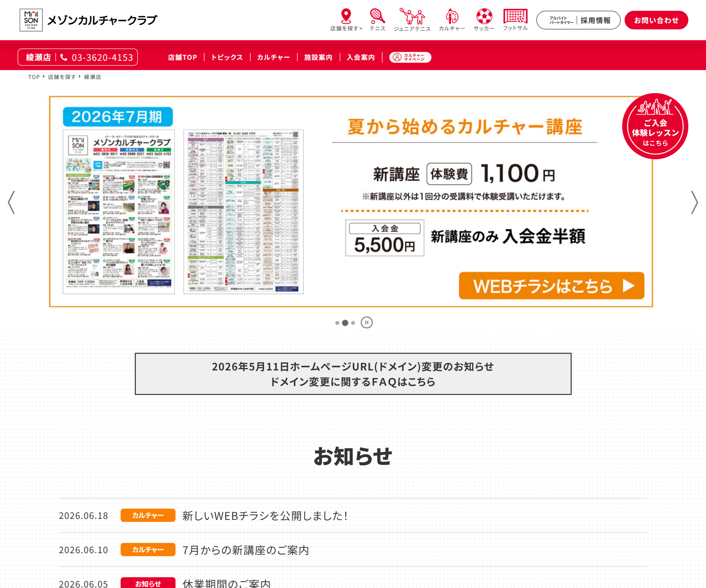Choose the フットサル goal icon
The width and height of the screenshot is (706, 588).
515,20
